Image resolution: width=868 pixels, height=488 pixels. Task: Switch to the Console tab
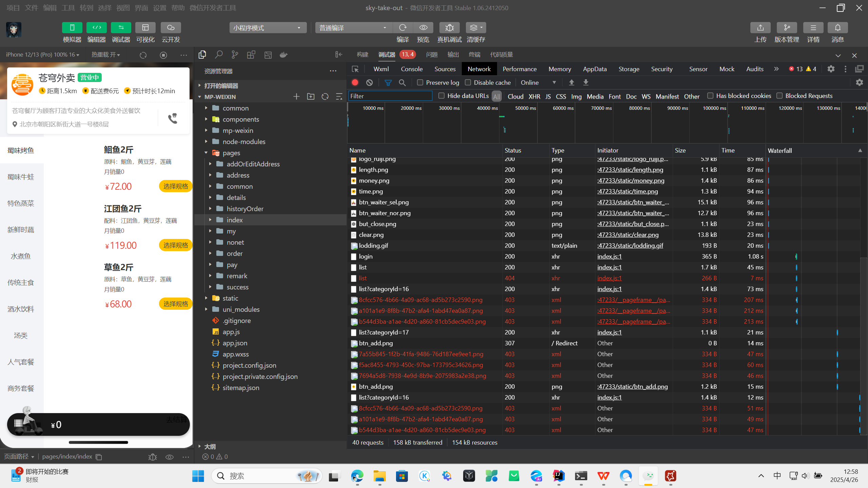(x=412, y=69)
